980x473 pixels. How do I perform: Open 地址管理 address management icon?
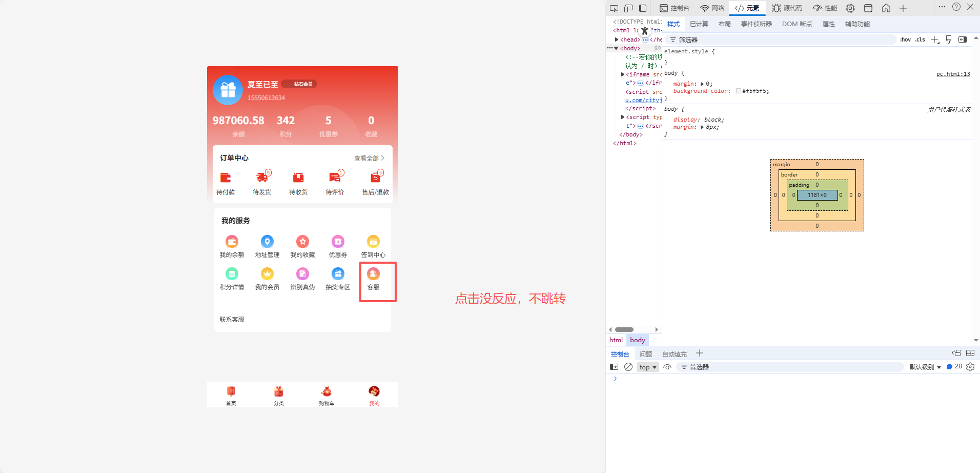[267, 242]
